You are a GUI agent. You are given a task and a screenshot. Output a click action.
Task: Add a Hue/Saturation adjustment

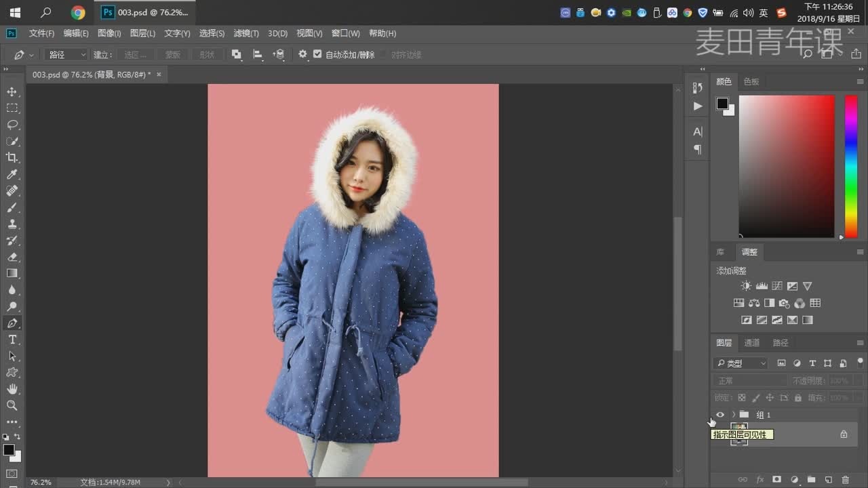pos(738,303)
